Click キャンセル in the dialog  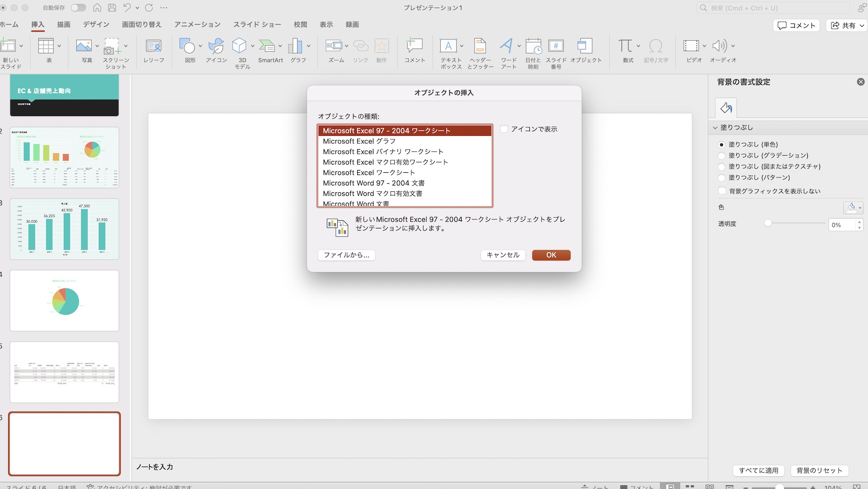click(x=503, y=255)
